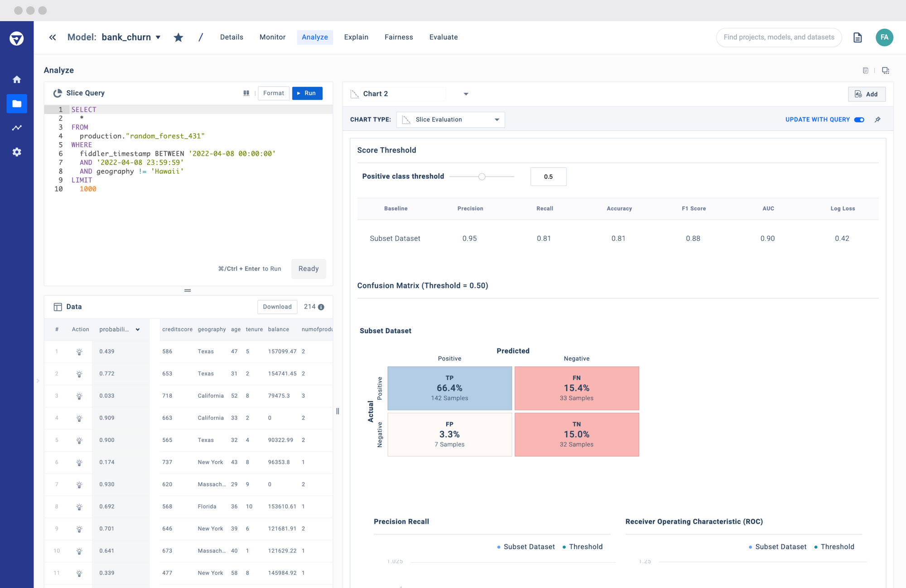This screenshot has width=906, height=588.
Task: Open the bank_churn model dropdown
Action: tap(158, 37)
